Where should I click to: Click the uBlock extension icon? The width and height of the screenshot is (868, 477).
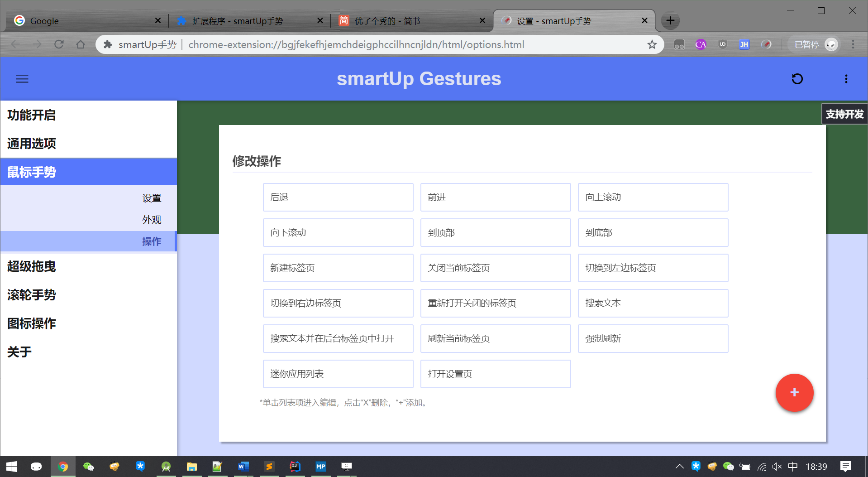coord(723,44)
